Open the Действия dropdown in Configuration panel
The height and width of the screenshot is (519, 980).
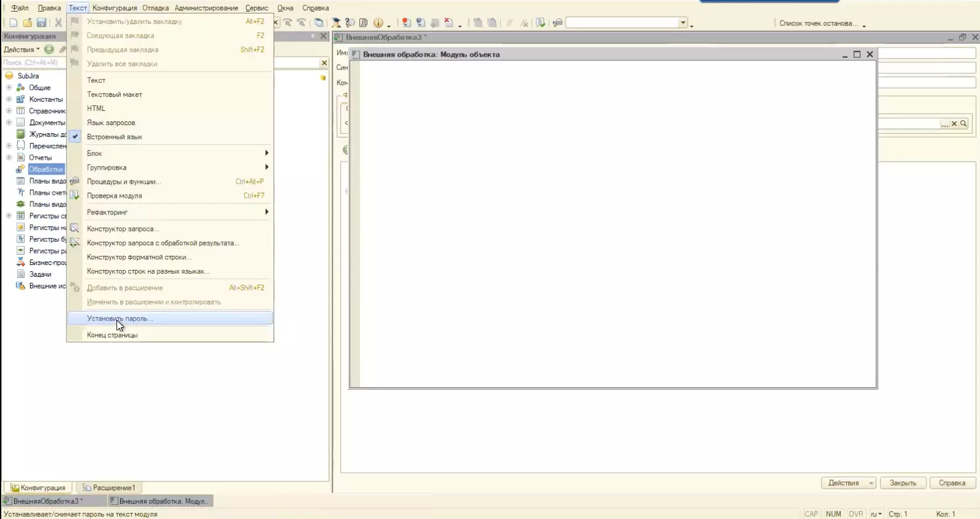click(22, 49)
